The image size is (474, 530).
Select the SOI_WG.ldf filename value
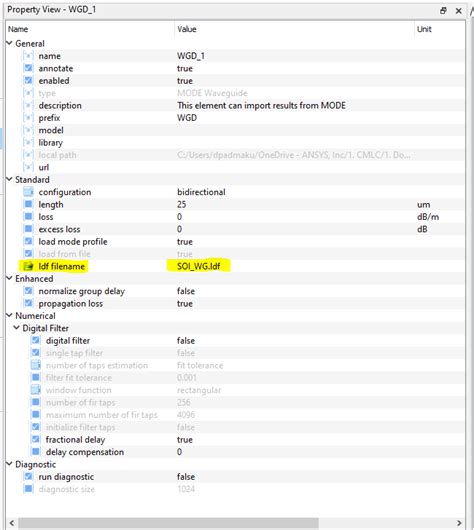199,266
